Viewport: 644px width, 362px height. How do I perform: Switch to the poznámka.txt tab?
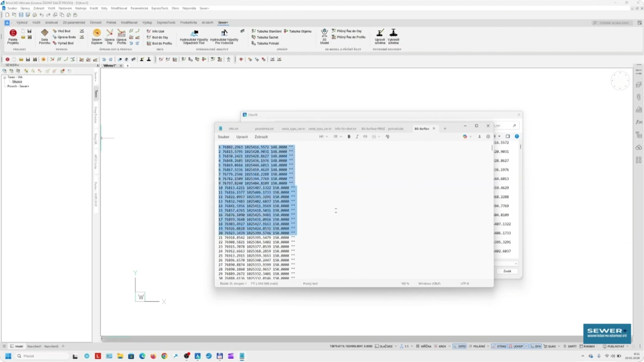[264, 129]
